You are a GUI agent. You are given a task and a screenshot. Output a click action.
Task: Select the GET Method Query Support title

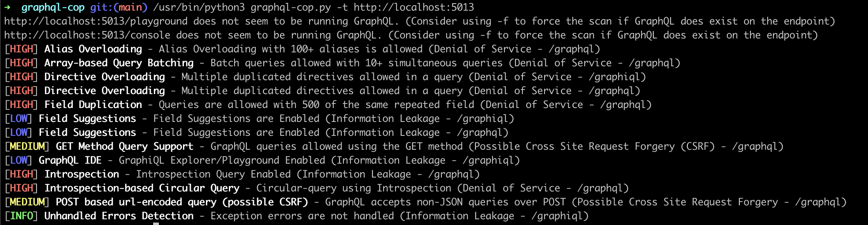tap(124, 146)
